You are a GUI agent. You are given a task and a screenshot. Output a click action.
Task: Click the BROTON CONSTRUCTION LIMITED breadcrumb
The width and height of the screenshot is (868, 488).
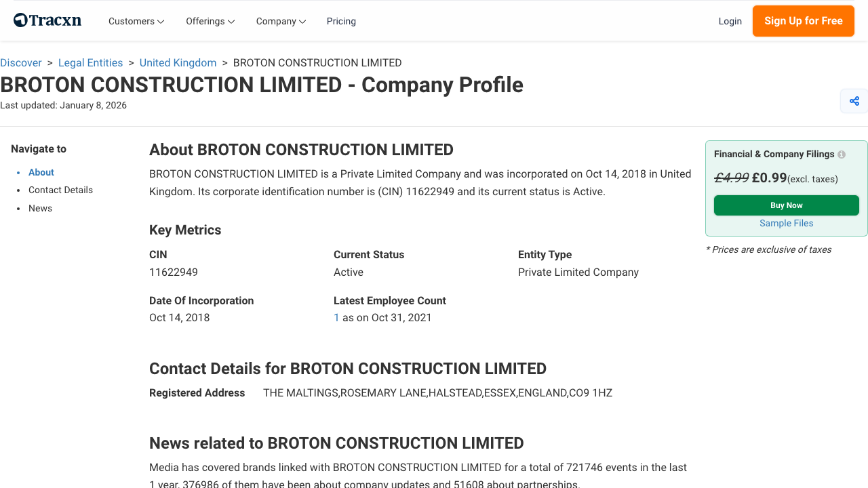tap(317, 62)
